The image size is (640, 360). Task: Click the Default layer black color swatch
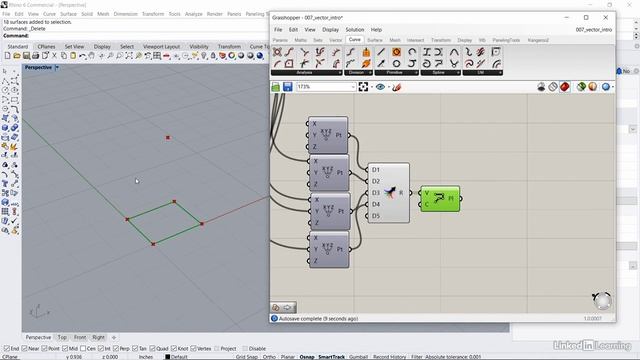pyautogui.click(x=167, y=357)
